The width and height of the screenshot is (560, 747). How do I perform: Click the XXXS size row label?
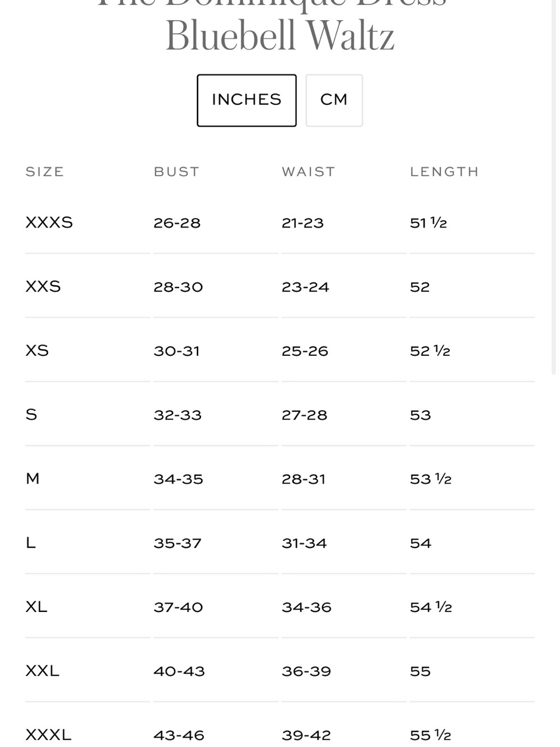(49, 222)
